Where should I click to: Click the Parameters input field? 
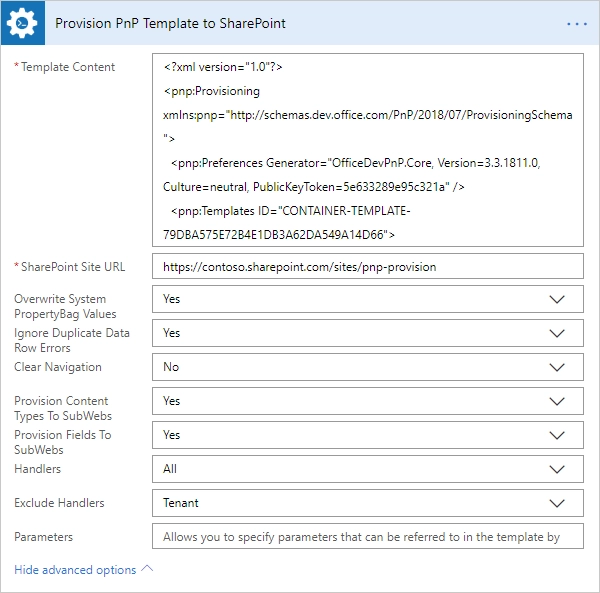(x=368, y=536)
